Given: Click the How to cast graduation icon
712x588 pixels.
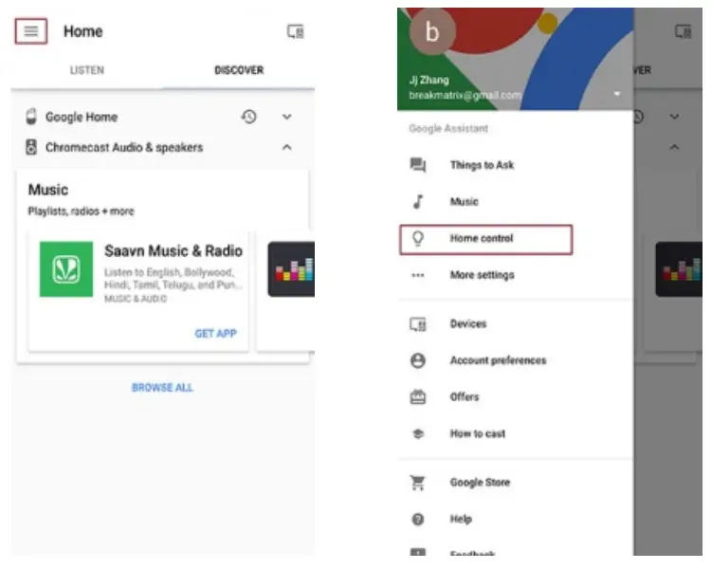Looking at the screenshot, I should (418, 433).
